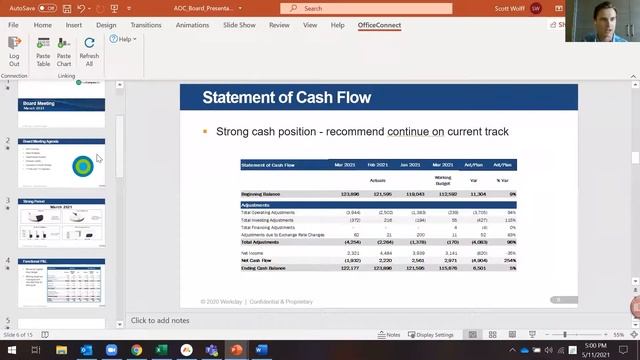
Task: Click the Total Adjustments row label
Action: pyautogui.click(x=260, y=242)
